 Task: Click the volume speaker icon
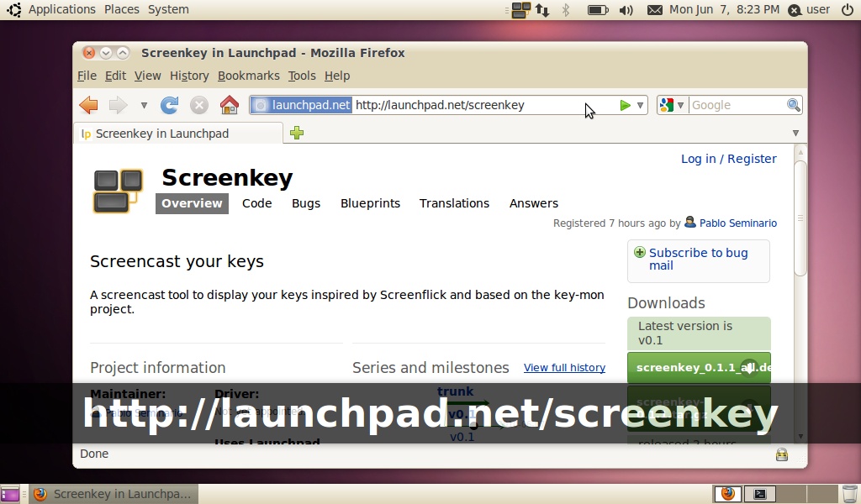click(626, 10)
